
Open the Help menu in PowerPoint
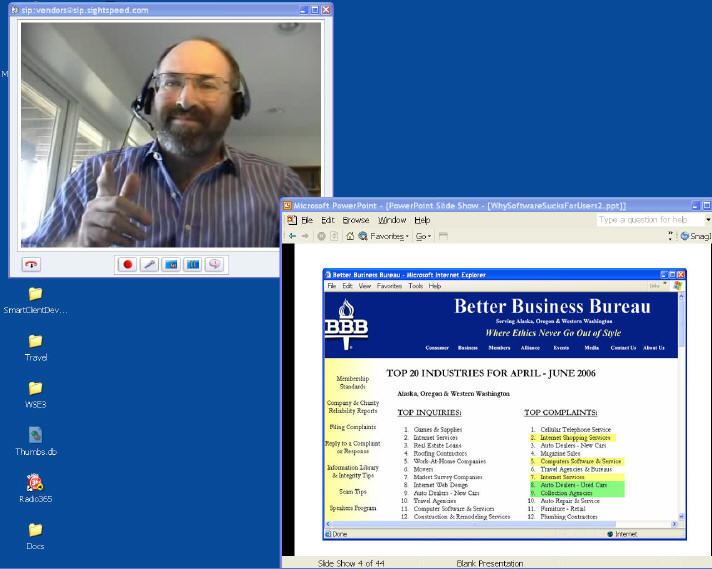422,220
